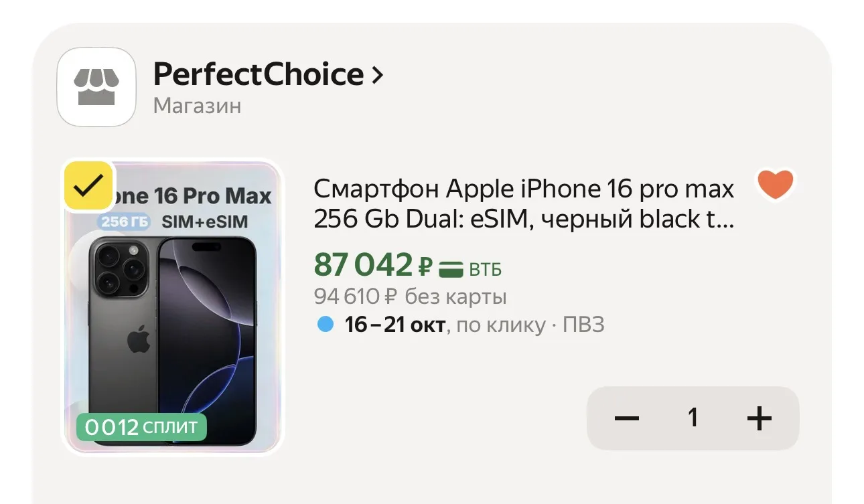Select the 94 610 ₽ без карты price
Image resolution: width=864 pixels, height=504 pixels.
pyautogui.click(x=410, y=297)
